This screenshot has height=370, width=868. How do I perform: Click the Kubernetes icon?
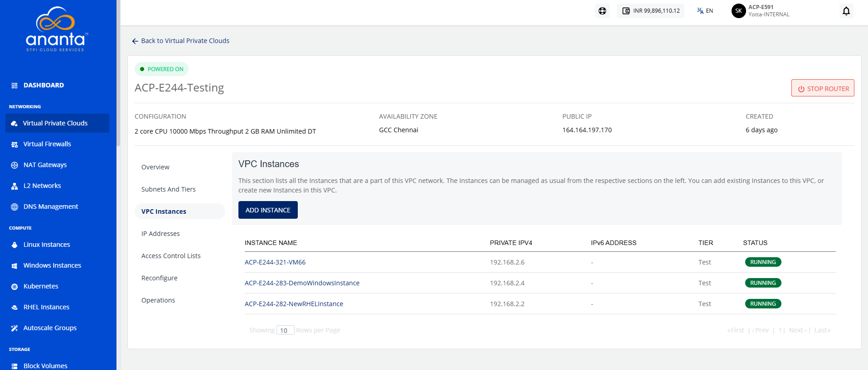[15, 286]
